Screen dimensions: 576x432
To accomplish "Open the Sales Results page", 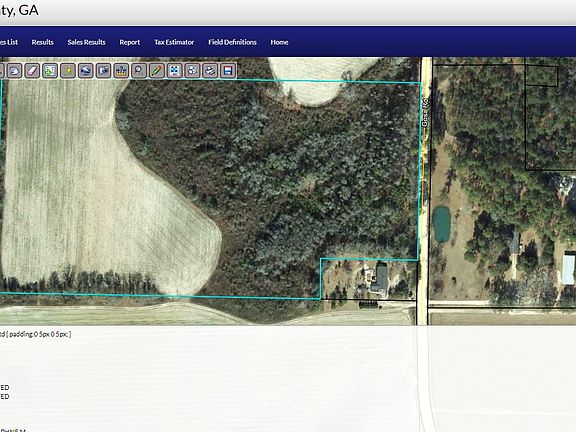I will point(86,42).
